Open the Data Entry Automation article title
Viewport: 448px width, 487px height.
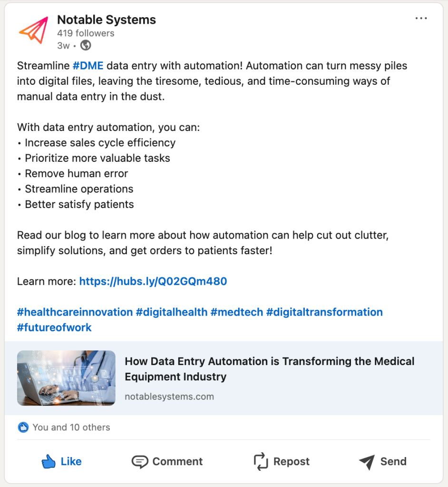pos(269,369)
